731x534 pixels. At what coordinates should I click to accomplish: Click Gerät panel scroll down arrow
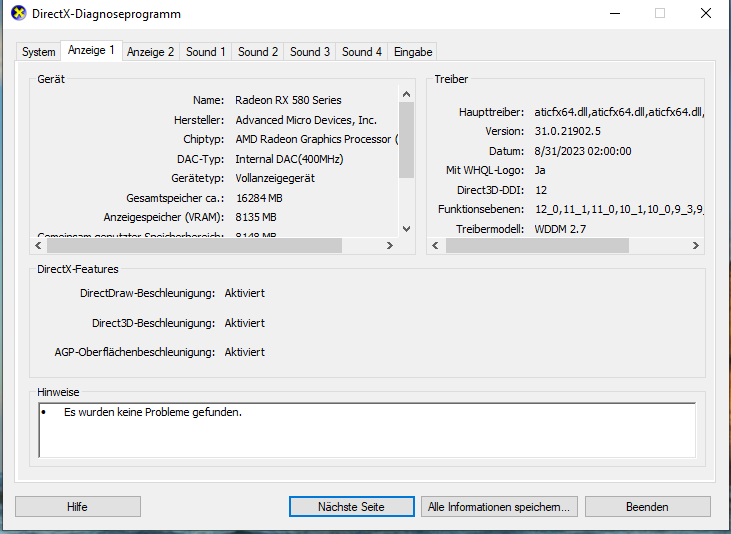(x=407, y=229)
